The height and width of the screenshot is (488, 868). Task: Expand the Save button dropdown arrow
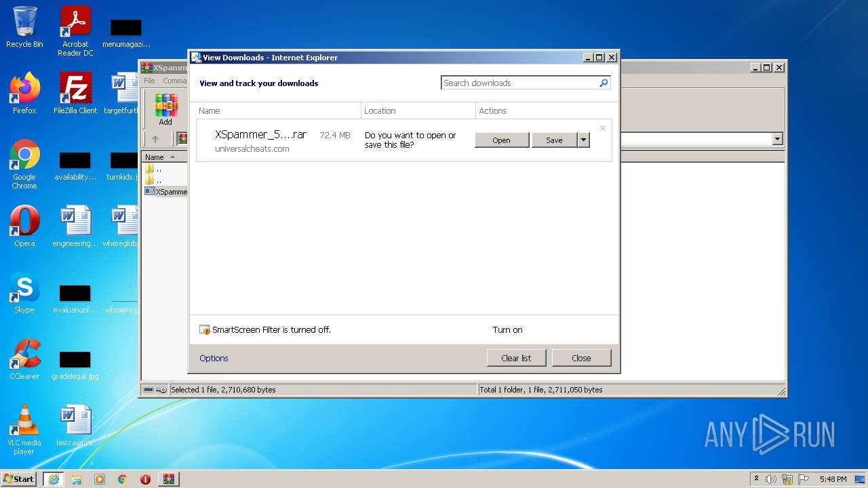(x=583, y=140)
